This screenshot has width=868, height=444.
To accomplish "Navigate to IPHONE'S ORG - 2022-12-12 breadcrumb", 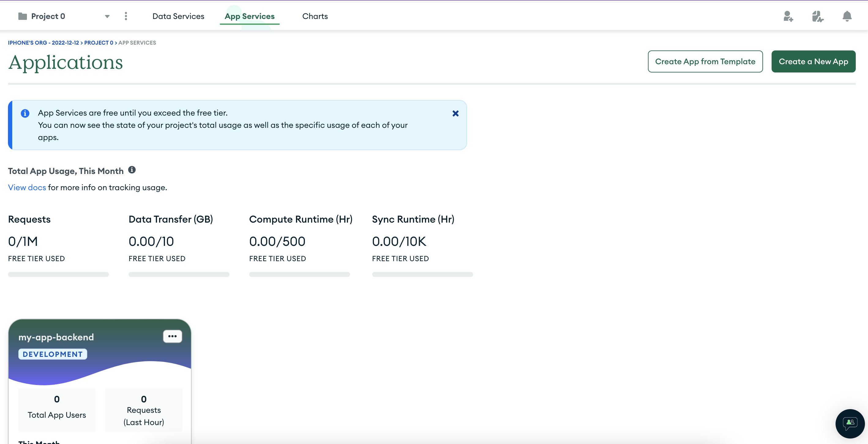I will point(43,43).
